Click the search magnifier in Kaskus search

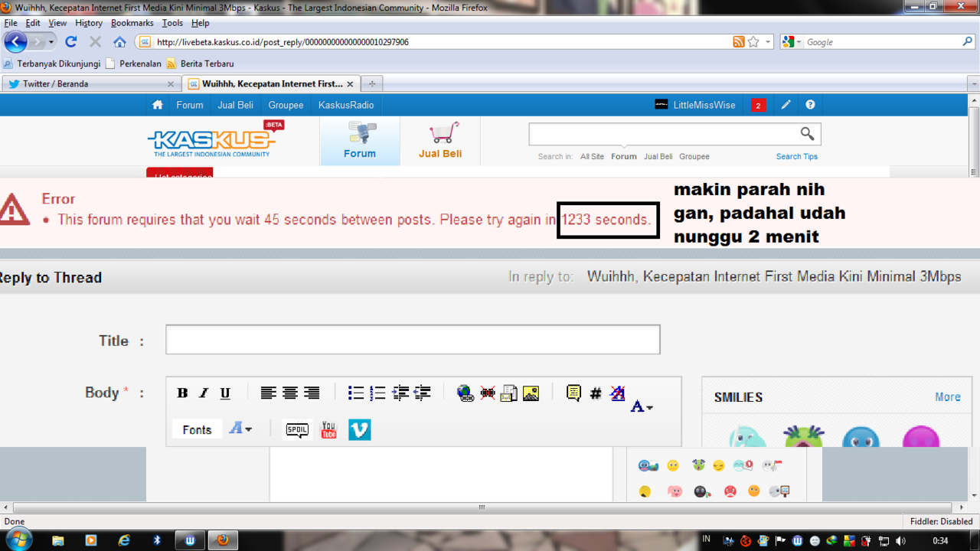tap(807, 134)
